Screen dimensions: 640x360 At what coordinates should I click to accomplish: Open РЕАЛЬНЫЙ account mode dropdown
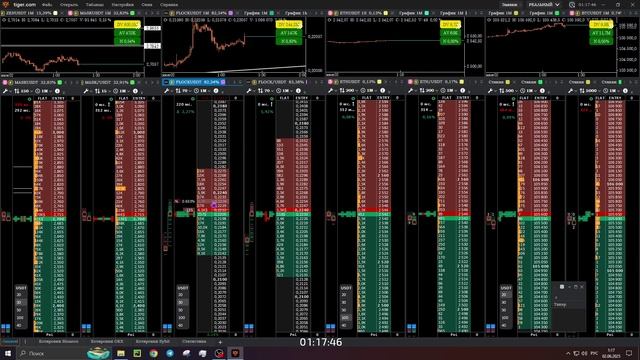[544, 5]
